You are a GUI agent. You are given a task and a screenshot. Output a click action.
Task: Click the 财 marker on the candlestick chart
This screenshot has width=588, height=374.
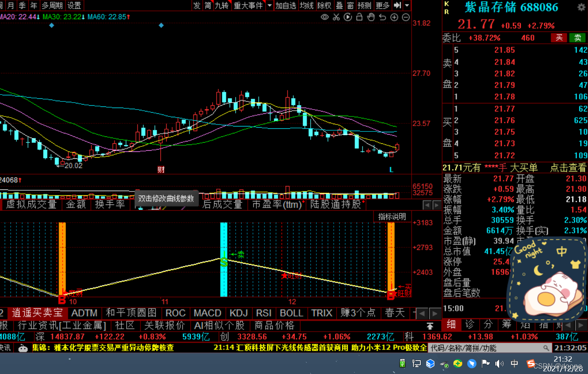point(161,170)
